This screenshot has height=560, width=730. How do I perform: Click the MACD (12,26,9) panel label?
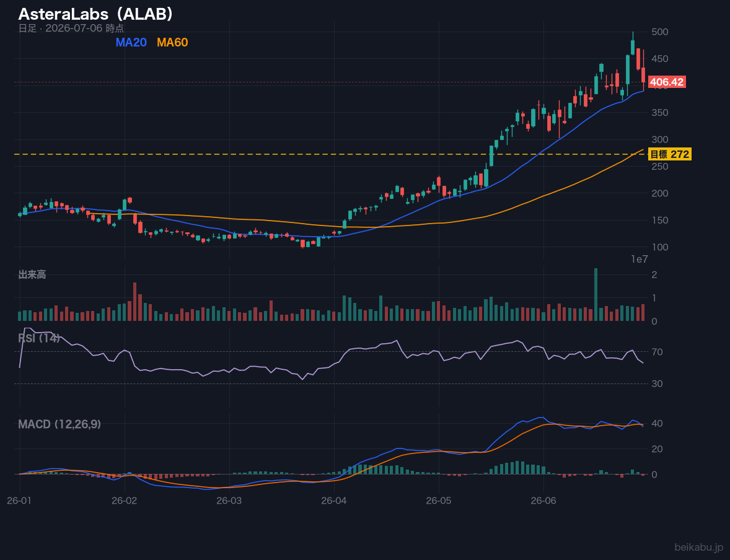pos(59,424)
